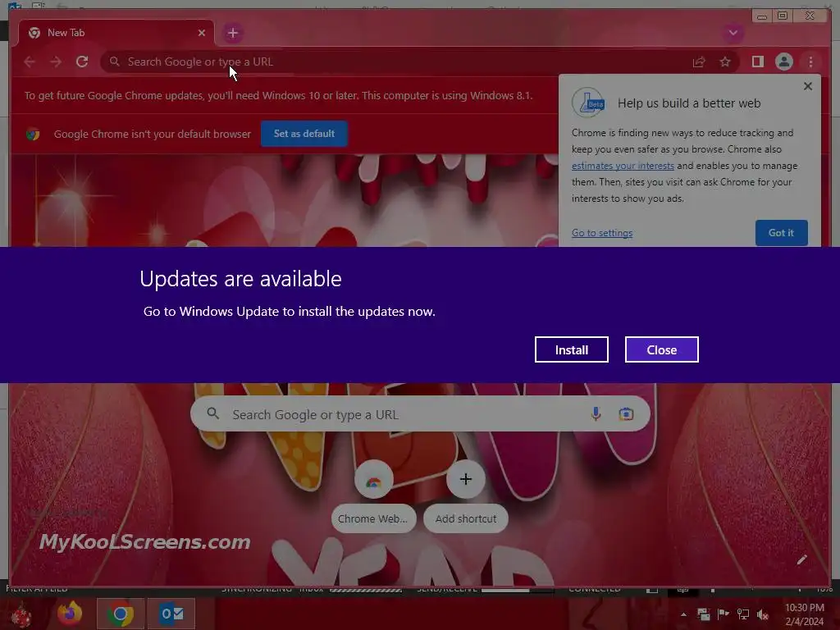Click the Chrome logo in the default browser bar

pyautogui.click(x=33, y=134)
